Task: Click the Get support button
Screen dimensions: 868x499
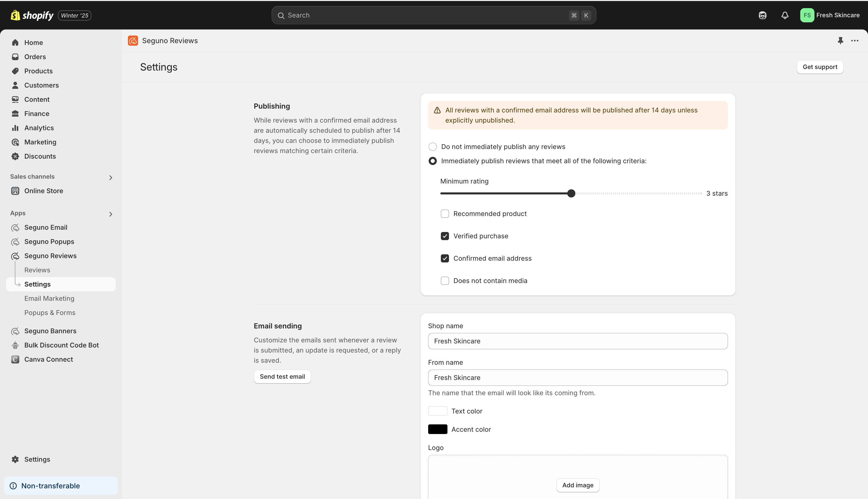Action: pos(820,67)
